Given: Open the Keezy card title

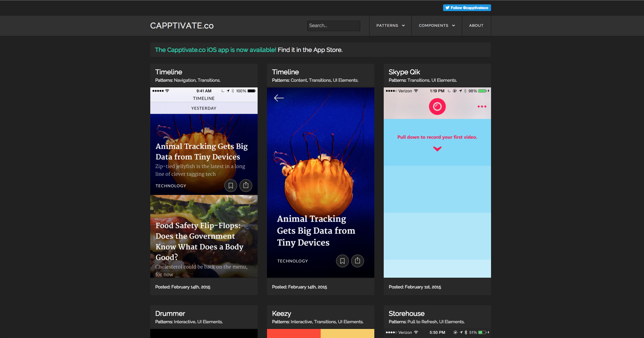Looking at the screenshot, I should point(281,314).
